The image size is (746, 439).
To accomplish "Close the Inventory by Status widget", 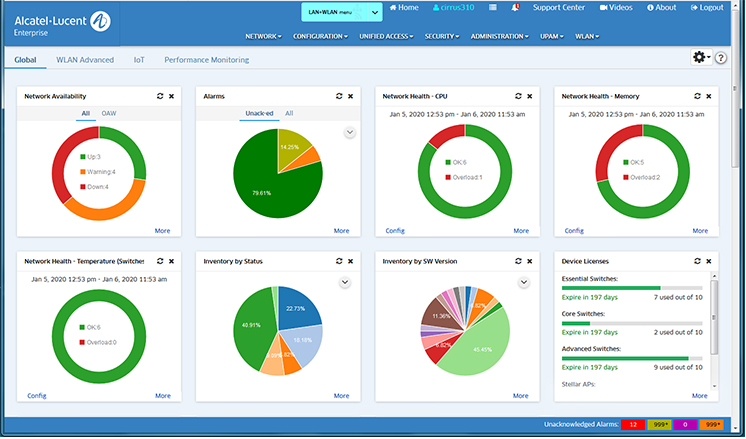I will (350, 261).
